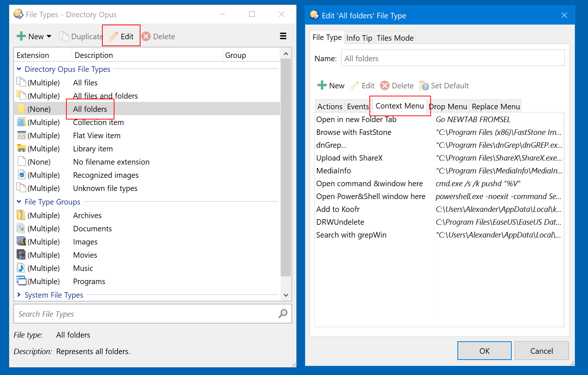The image size is (588, 375).
Task: Click the Unknown file types icon
Action: tap(21, 188)
